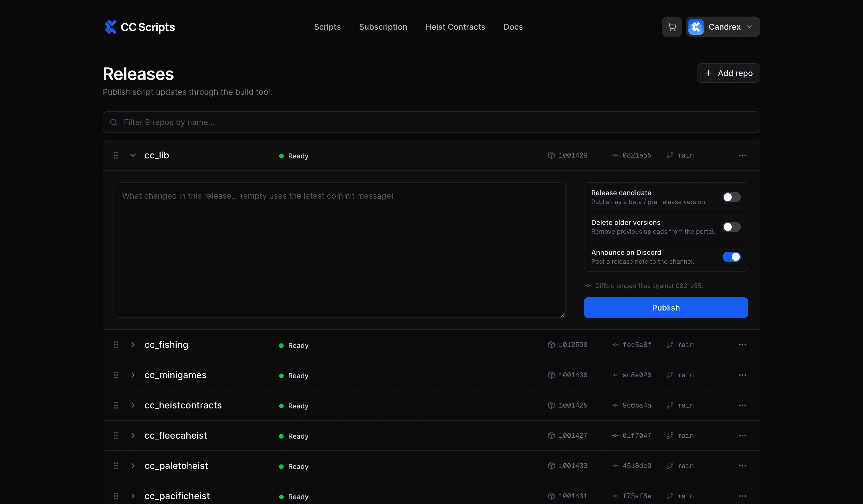Expand the cc_heistcontracts repo row
The height and width of the screenshot is (504, 863).
[x=133, y=405]
